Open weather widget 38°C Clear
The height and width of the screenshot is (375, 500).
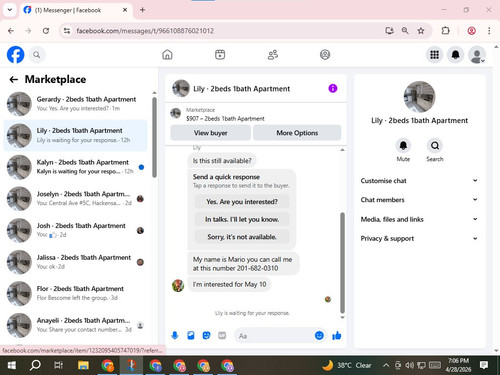pos(347,365)
